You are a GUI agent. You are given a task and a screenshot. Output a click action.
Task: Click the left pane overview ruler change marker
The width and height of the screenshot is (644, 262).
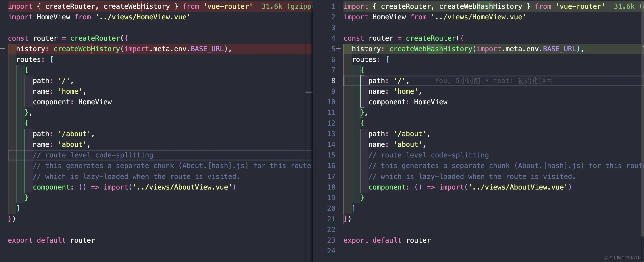(309, 92)
